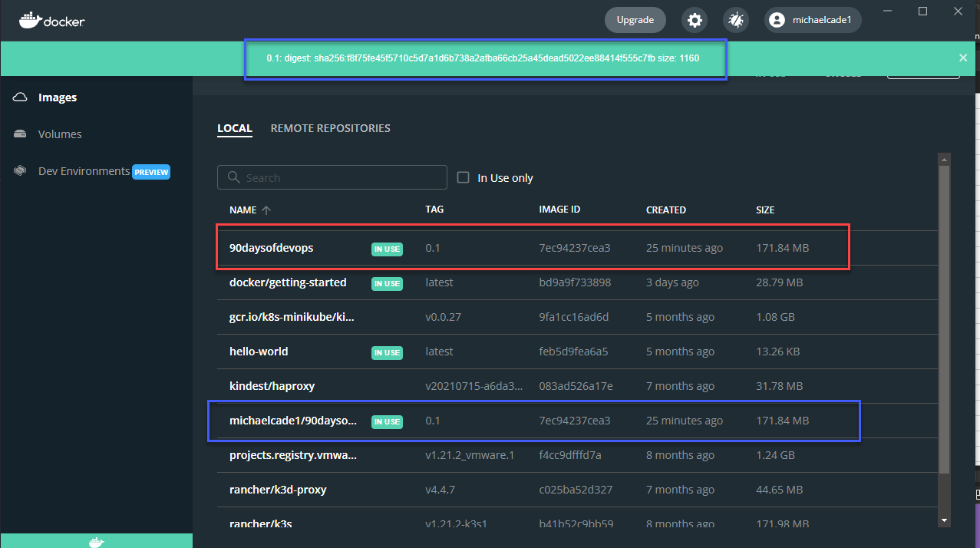Click the image list vertical scrollbar
This screenshot has width=980, height=548.
coord(944,322)
